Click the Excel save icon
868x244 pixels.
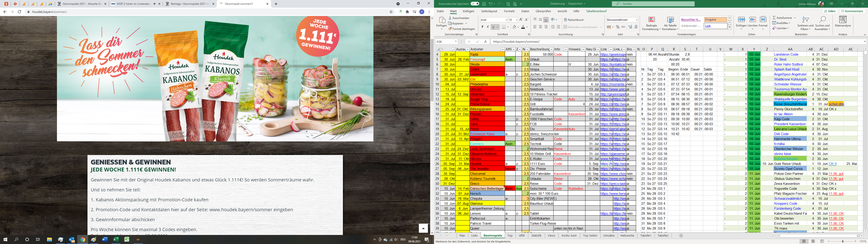coord(484,4)
